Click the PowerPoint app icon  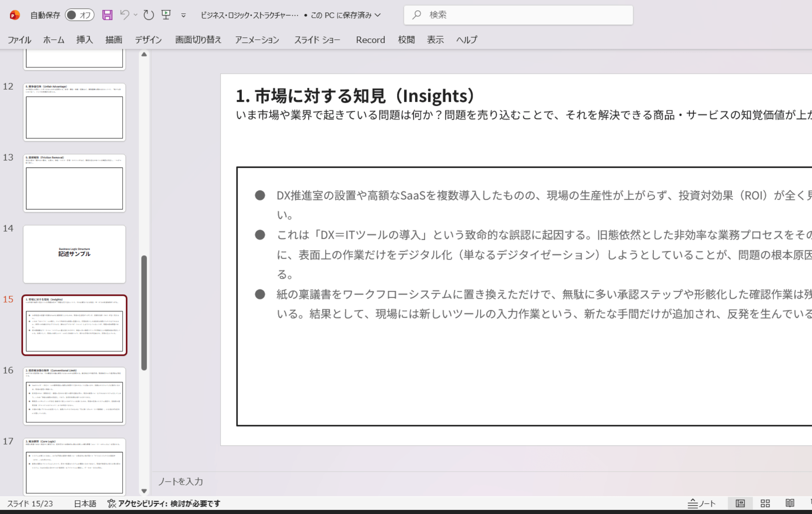[14, 15]
